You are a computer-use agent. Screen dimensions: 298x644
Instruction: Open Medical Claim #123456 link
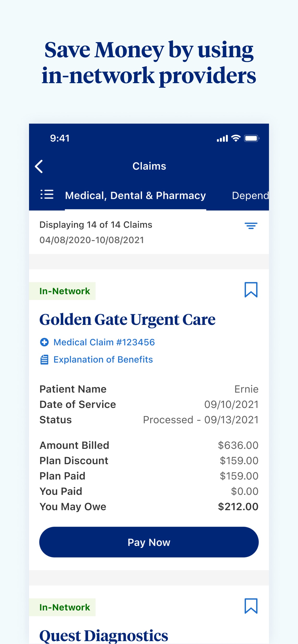[x=104, y=342]
